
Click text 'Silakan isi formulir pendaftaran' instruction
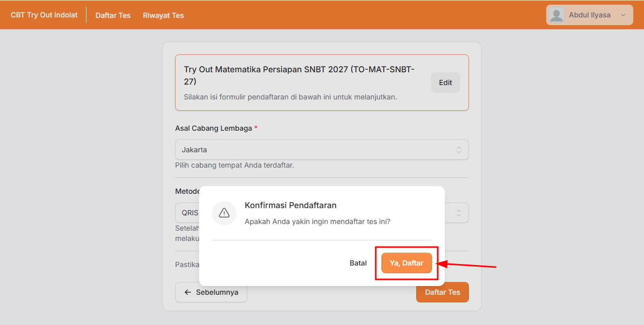[290, 96]
